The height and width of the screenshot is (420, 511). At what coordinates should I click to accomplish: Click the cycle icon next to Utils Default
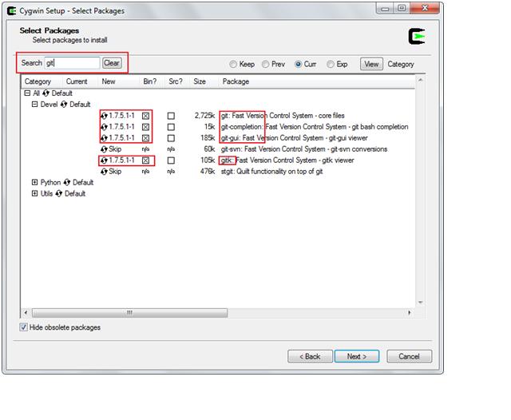pos(59,193)
